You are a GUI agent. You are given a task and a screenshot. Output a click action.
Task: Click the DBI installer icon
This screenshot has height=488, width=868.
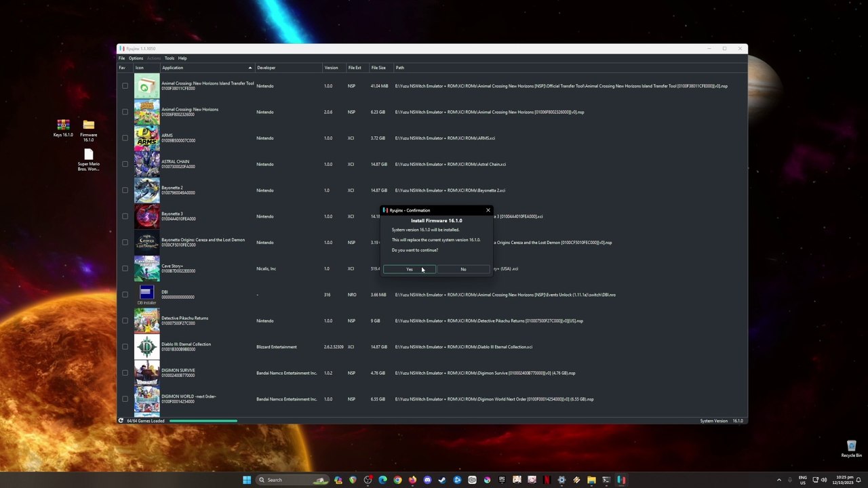(x=146, y=295)
